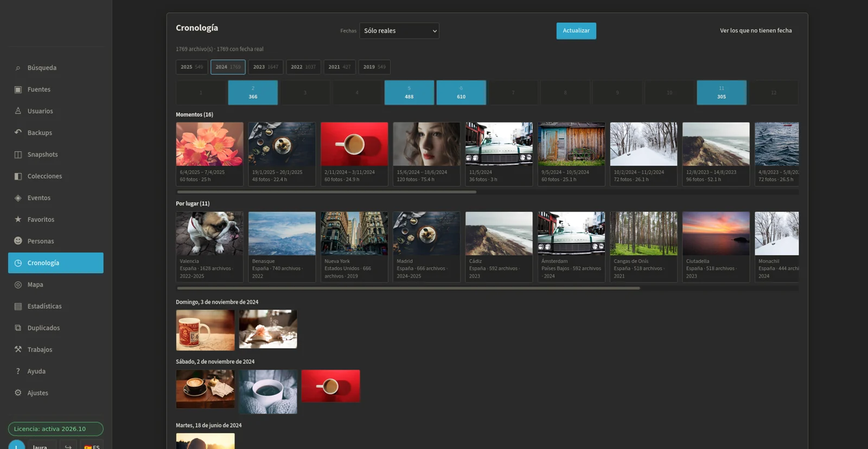Toggle month 11 tile showing 305
This screenshot has height=449, width=868.
(722, 93)
